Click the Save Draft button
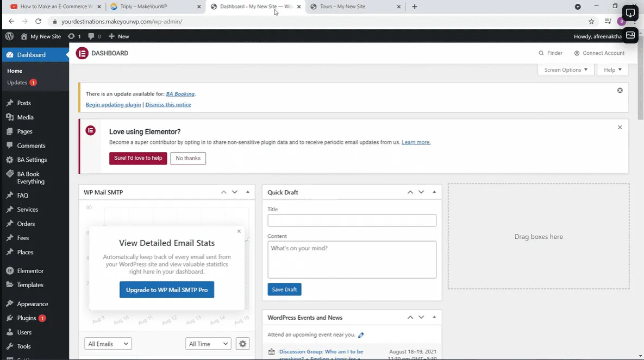Viewport: 644px width, 360px height. pyautogui.click(x=284, y=289)
